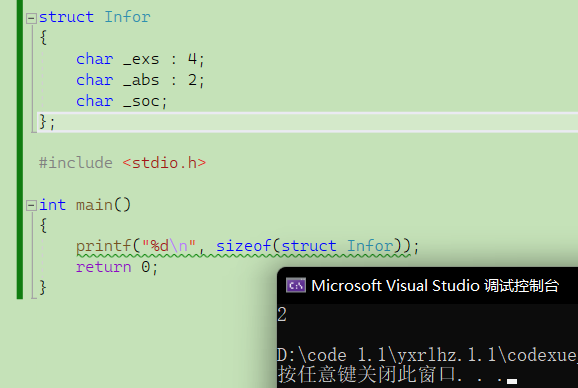Screen dimensions: 578x388
Task: Click the main function name
Action: pos(94,205)
